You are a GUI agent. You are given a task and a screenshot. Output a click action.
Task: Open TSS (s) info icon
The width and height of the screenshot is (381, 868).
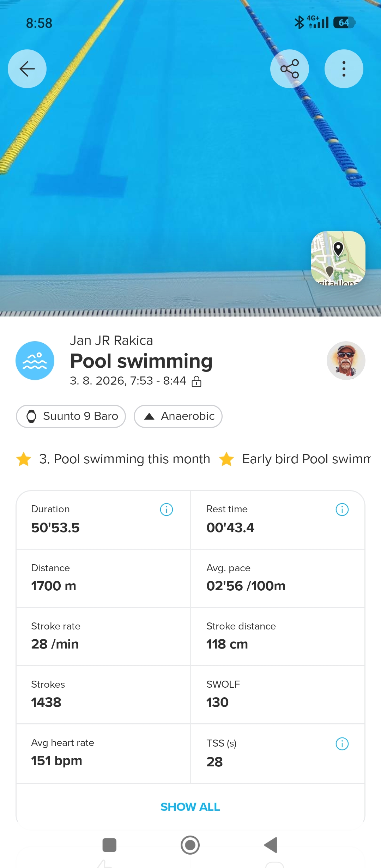pyautogui.click(x=342, y=744)
